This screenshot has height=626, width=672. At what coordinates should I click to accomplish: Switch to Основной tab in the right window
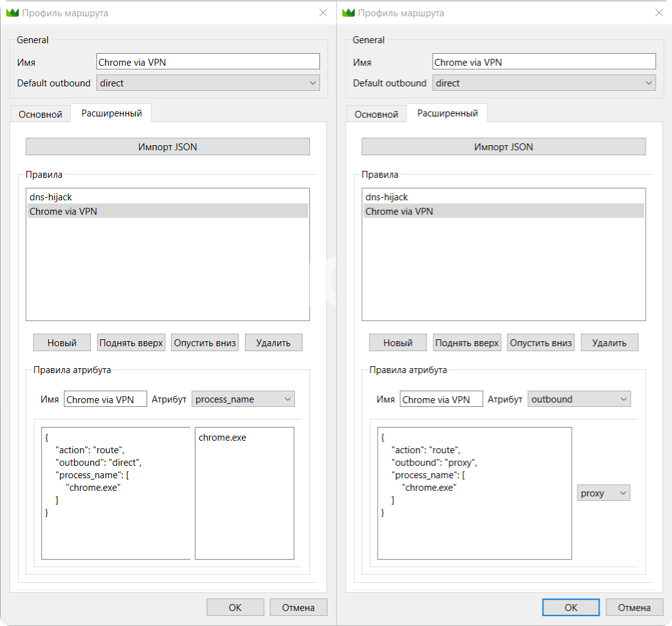coord(376,115)
